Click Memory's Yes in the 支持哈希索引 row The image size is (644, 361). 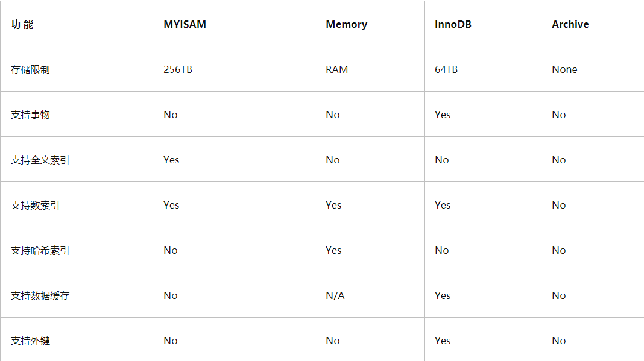pos(333,250)
